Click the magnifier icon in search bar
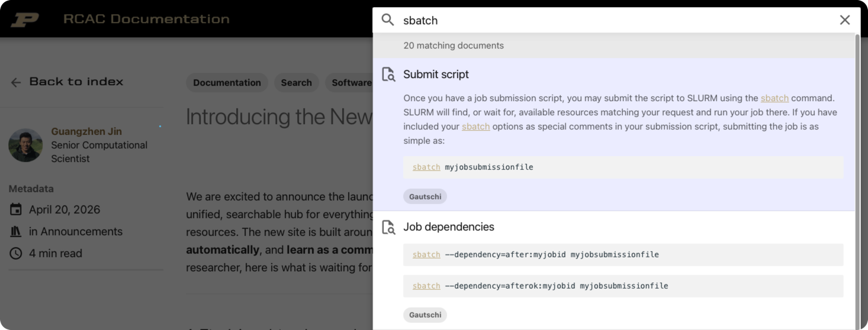The image size is (868, 330). click(x=388, y=20)
